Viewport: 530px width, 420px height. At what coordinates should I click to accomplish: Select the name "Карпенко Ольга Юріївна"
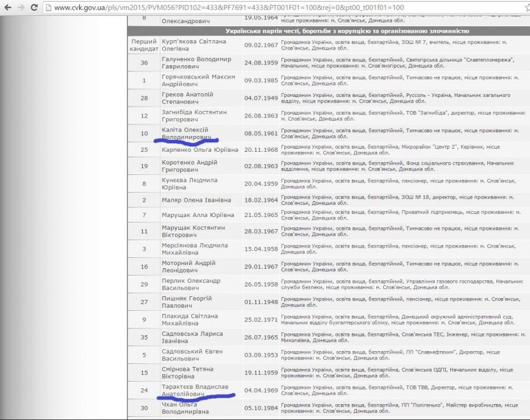tap(200, 150)
